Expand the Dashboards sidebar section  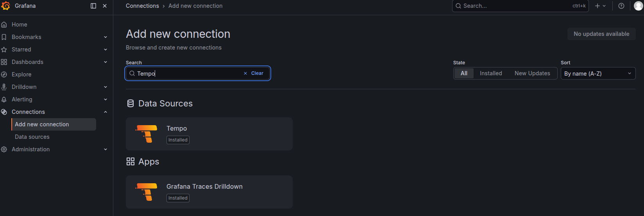(x=106, y=62)
